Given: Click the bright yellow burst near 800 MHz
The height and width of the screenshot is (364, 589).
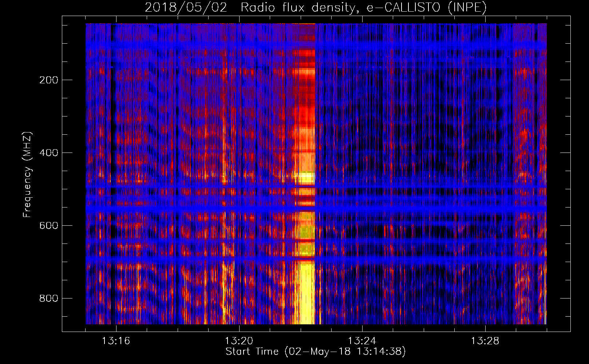Looking at the screenshot, I should (x=307, y=293).
